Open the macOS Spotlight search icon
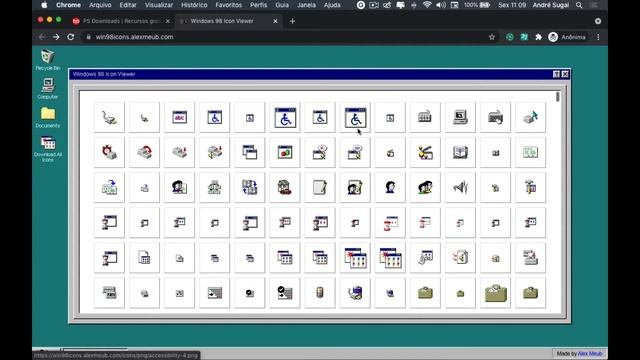The width and height of the screenshot is (640, 360). (x=579, y=5)
